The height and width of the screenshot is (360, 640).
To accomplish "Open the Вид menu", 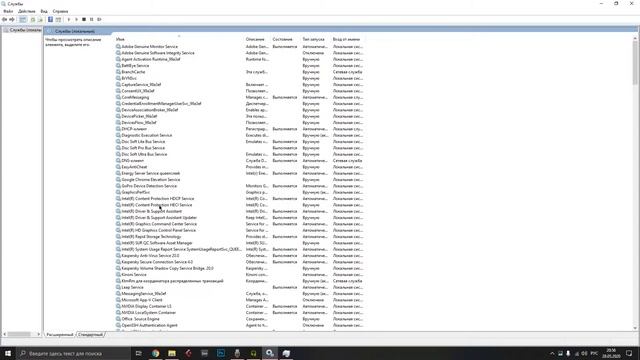I will pyautogui.click(x=44, y=11).
